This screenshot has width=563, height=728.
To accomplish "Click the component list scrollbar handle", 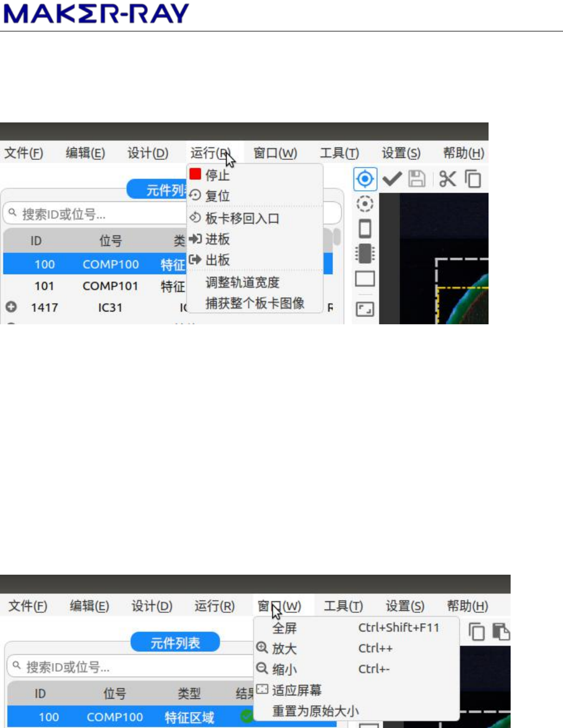I will 336,237.
